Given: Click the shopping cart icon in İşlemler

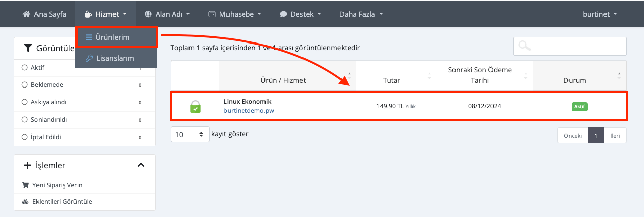Looking at the screenshot, I should pyautogui.click(x=25, y=185).
